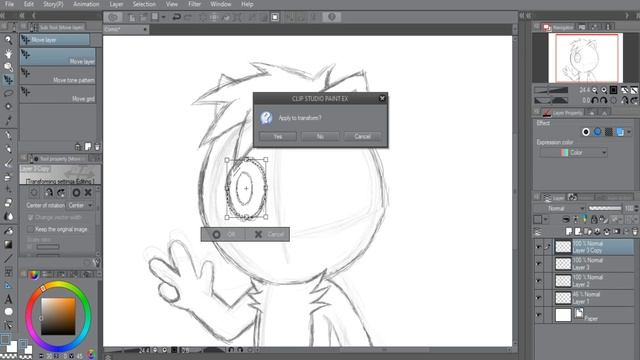Select the Airbrush tool
Image resolution: width=640 pixels, height=360 pixels.
coord(8,177)
